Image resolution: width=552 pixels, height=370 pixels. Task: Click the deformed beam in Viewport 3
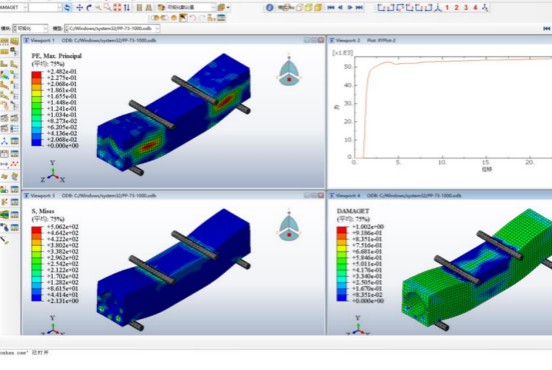[175, 268]
